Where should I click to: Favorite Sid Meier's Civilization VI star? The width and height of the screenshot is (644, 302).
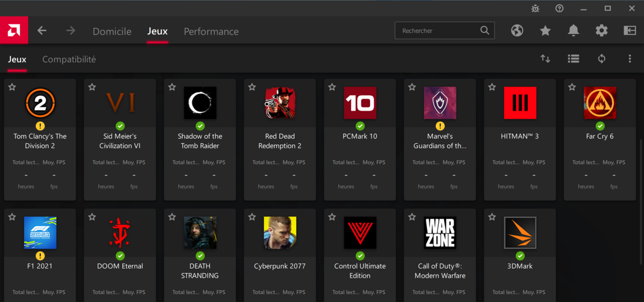pyautogui.click(x=92, y=87)
